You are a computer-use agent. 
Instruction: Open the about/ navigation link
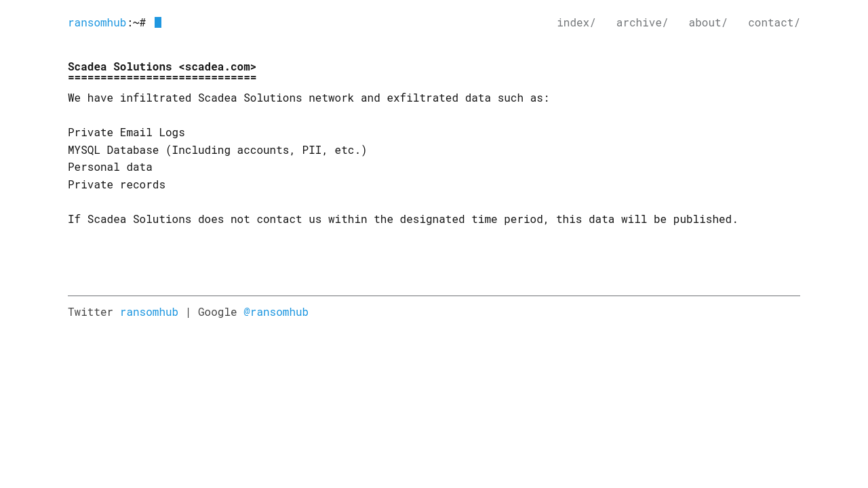coord(707,23)
